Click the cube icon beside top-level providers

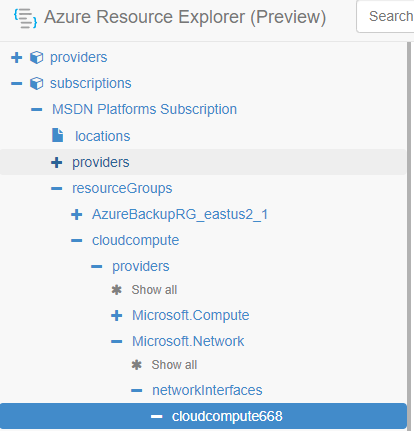(x=36, y=57)
